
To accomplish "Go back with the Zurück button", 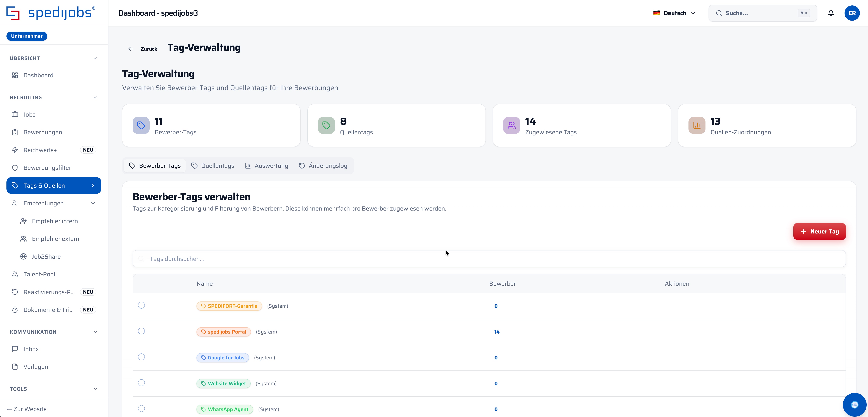I will coord(142,49).
